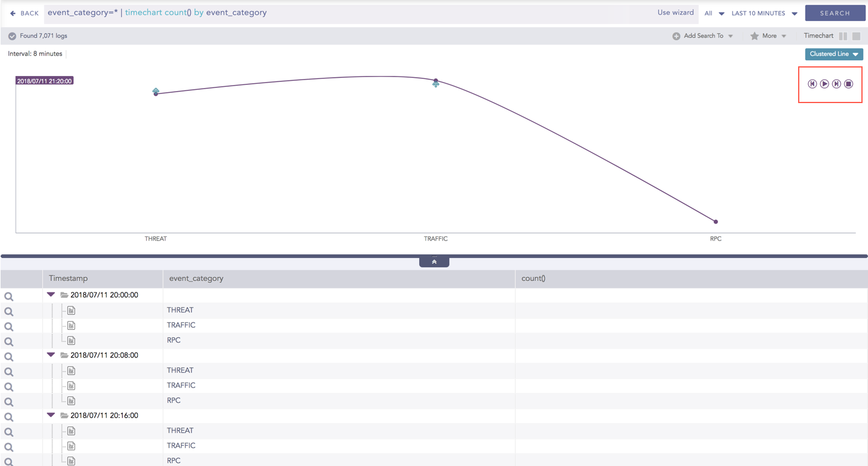Collapse the 2018/07/11 20:08:00 timestamp group

click(51, 355)
